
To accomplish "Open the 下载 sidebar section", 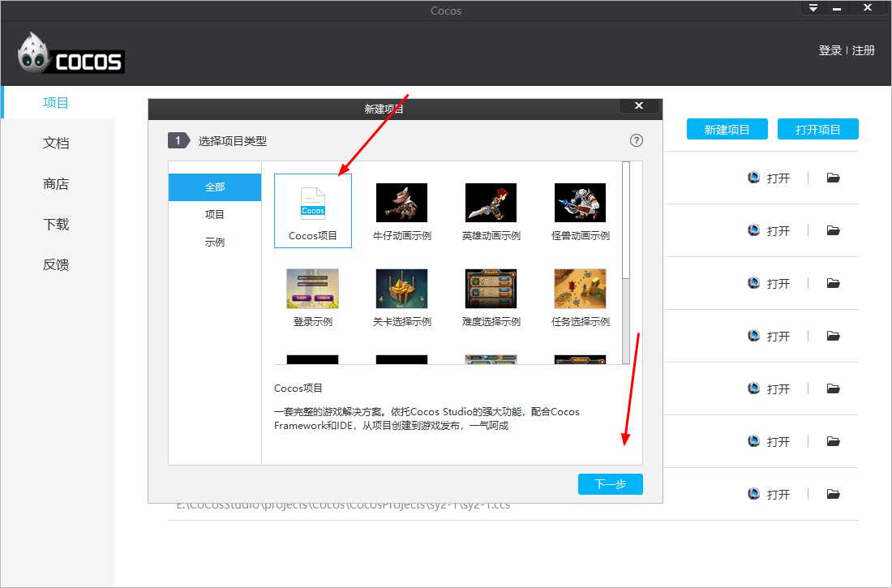I will (x=56, y=225).
